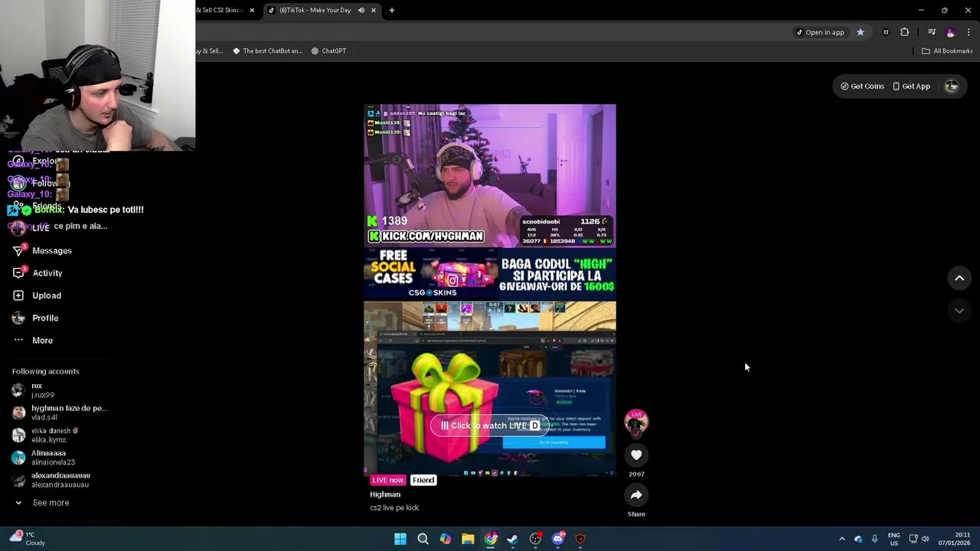Open the ChatGPT bookmark
This screenshot has height=551, width=980.
click(x=328, y=51)
